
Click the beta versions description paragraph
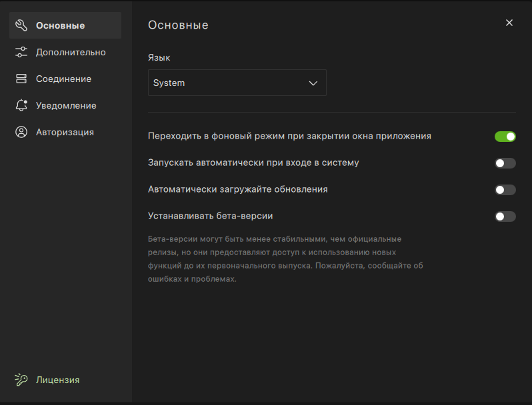tap(285, 259)
